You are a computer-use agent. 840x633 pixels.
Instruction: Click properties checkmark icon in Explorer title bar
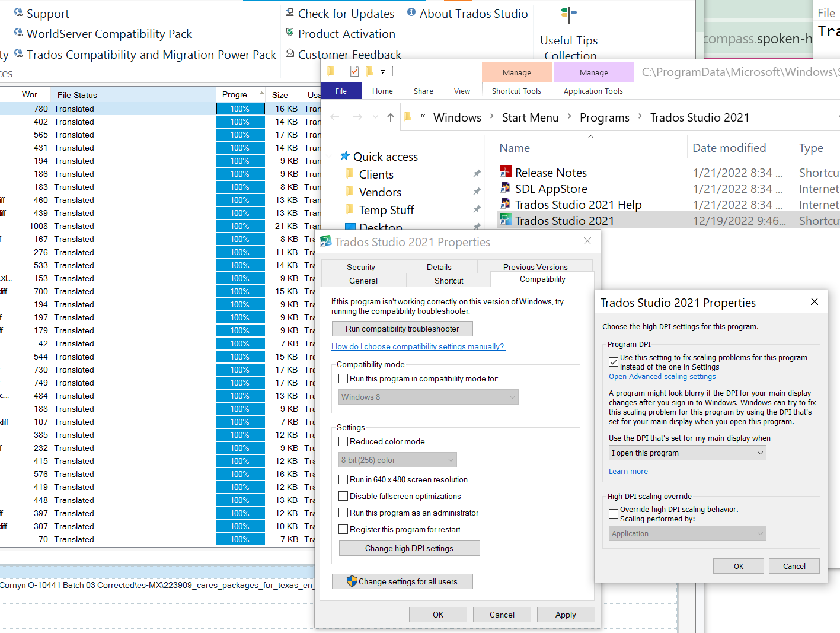pos(354,71)
